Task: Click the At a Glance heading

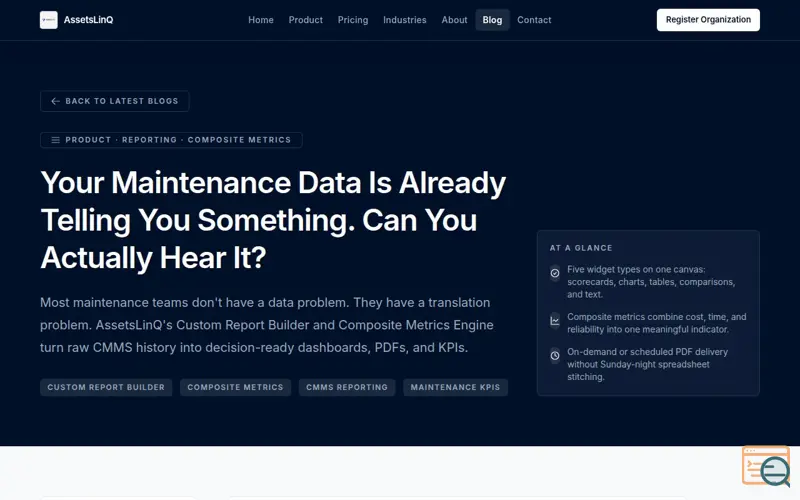Action: pos(581,248)
